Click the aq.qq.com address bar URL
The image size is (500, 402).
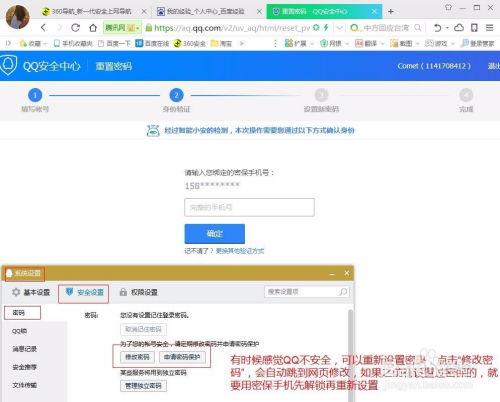[232, 28]
